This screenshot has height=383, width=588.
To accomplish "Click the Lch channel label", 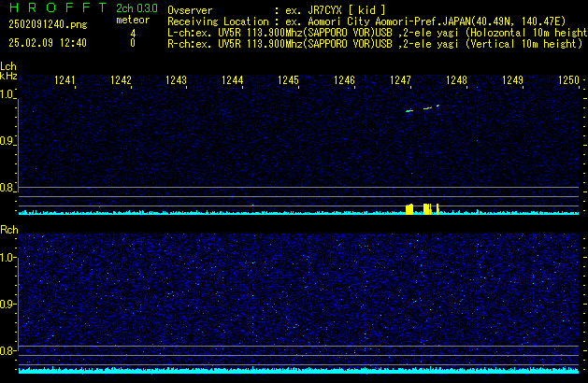I will tap(8, 66).
